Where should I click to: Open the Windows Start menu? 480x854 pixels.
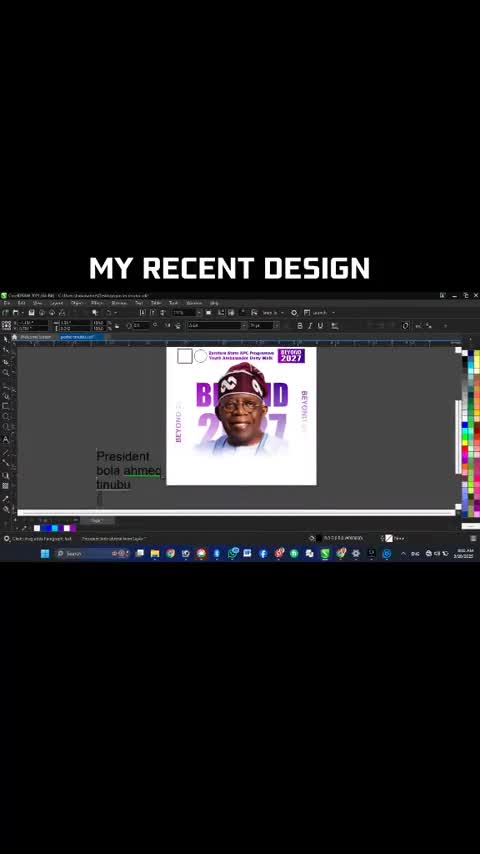point(45,553)
